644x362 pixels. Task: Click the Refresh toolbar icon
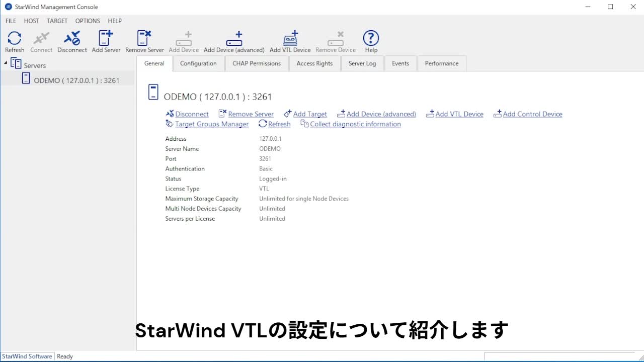coord(15,38)
